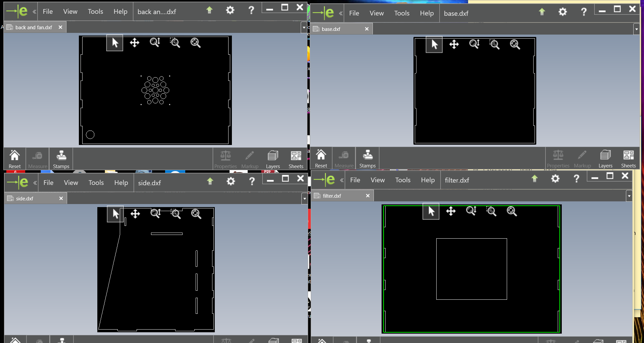Image resolution: width=644 pixels, height=343 pixels.
Task: Click Zoom to Fit in base.dxf window
Action: coord(515,44)
